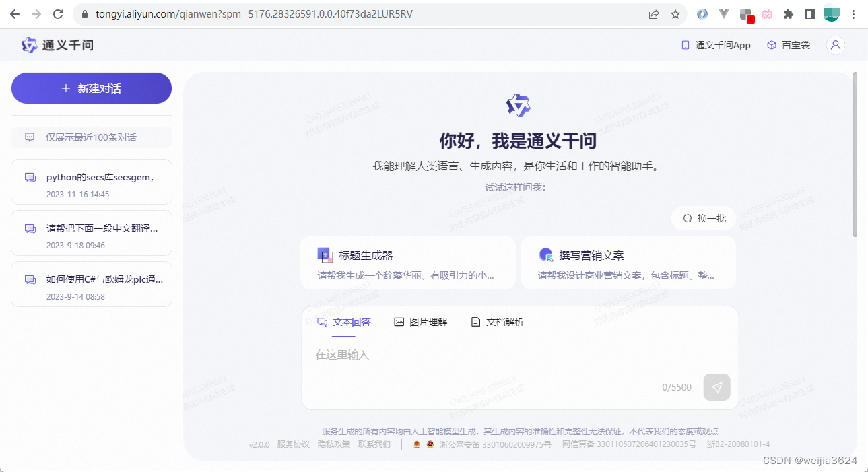The image size is (868, 472).
Task: Bookmark this page with the star icon
Action: (675, 14)
